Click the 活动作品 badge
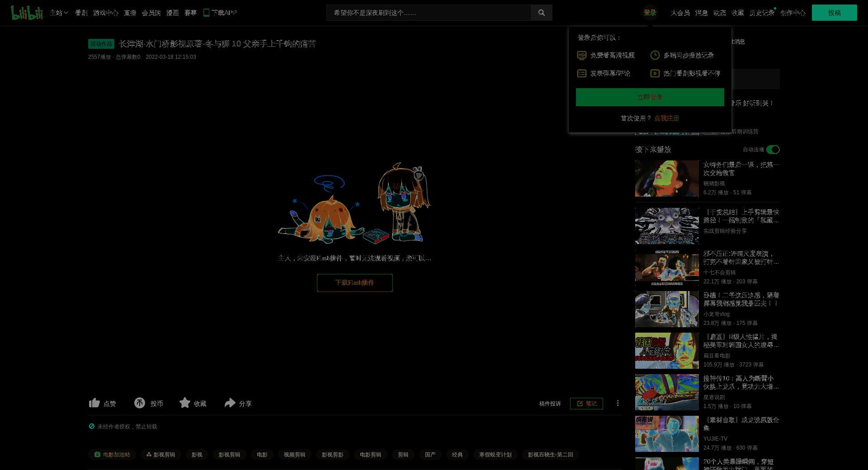The height and width of the screenshot is (470, 868). (x=101, y=44)
